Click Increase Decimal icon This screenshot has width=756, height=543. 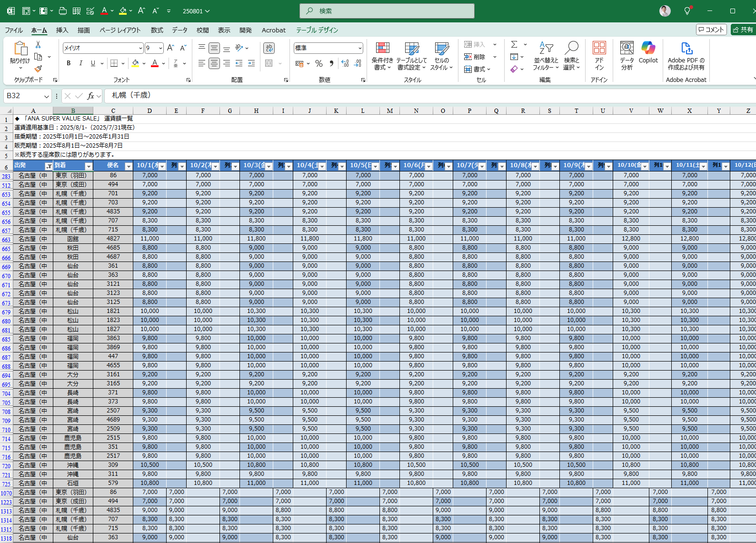[345, 63]
